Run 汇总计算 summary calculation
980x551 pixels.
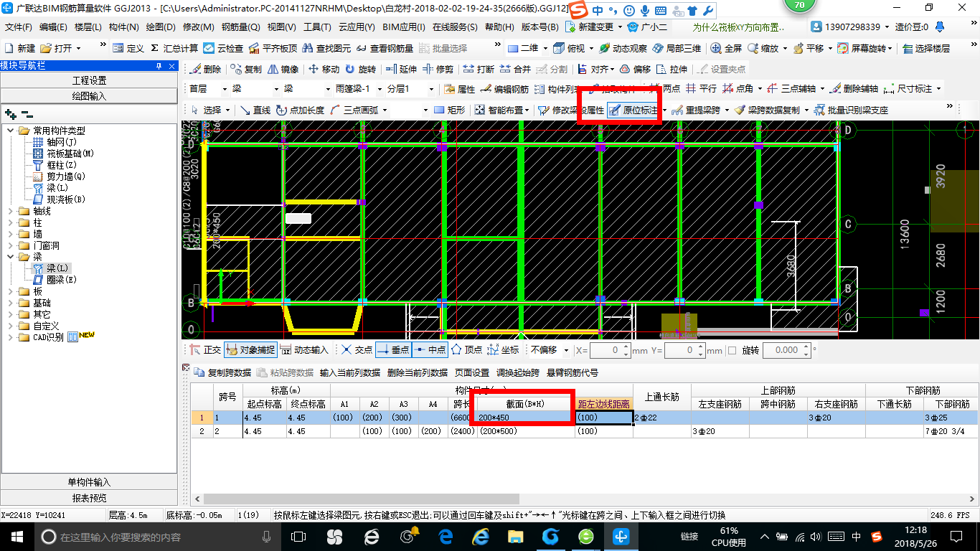(x=174, y=48)
